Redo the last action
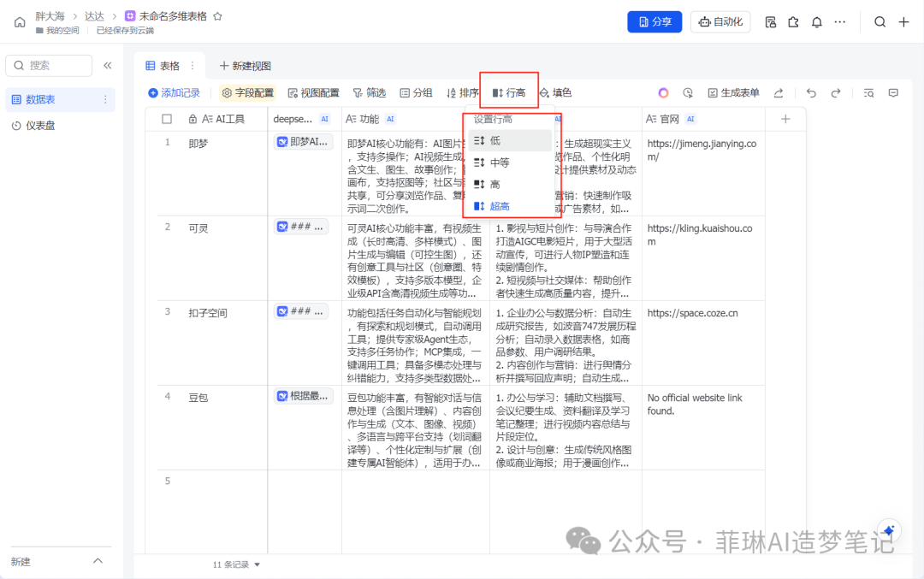 [x=836, y=93]
